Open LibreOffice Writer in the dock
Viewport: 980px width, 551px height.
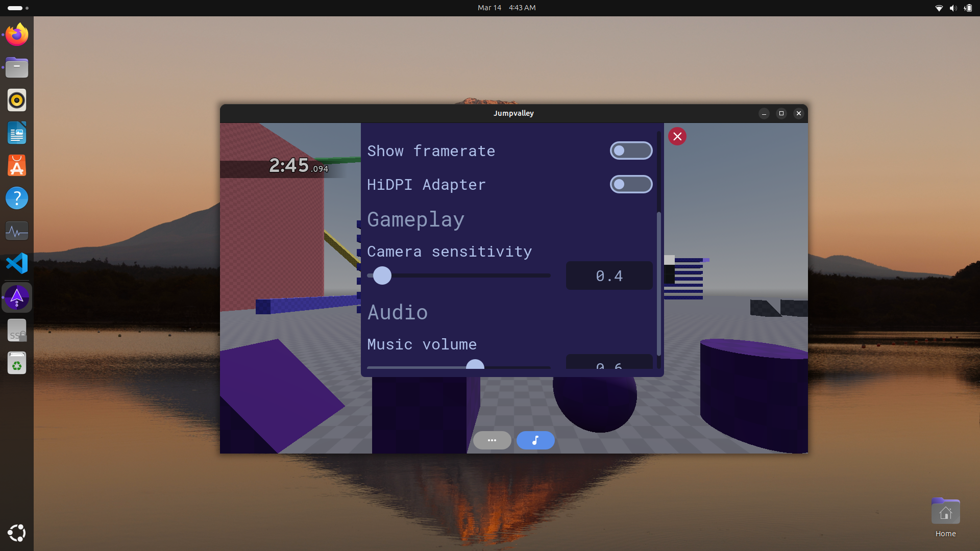[x=17, y=133]
